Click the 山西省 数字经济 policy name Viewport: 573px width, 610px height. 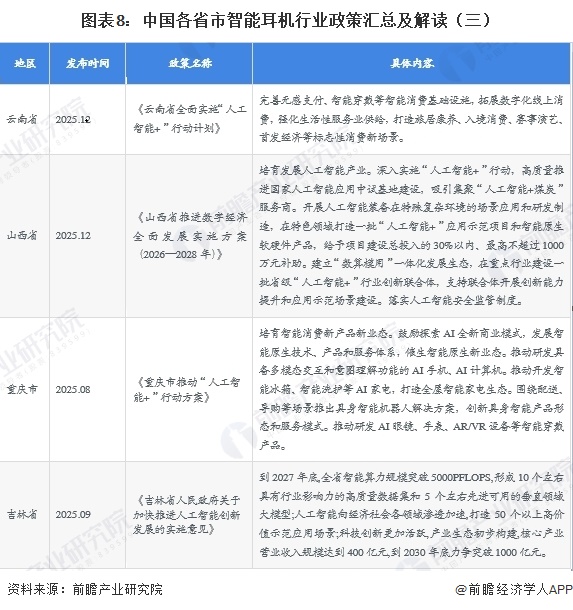[x=190, y=235]
